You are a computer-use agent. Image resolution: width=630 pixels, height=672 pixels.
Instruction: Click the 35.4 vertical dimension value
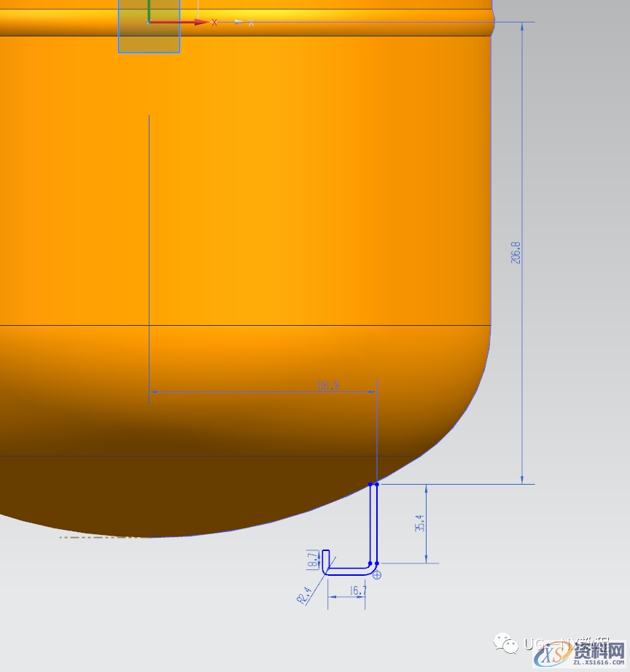click(x=419, y=522)
